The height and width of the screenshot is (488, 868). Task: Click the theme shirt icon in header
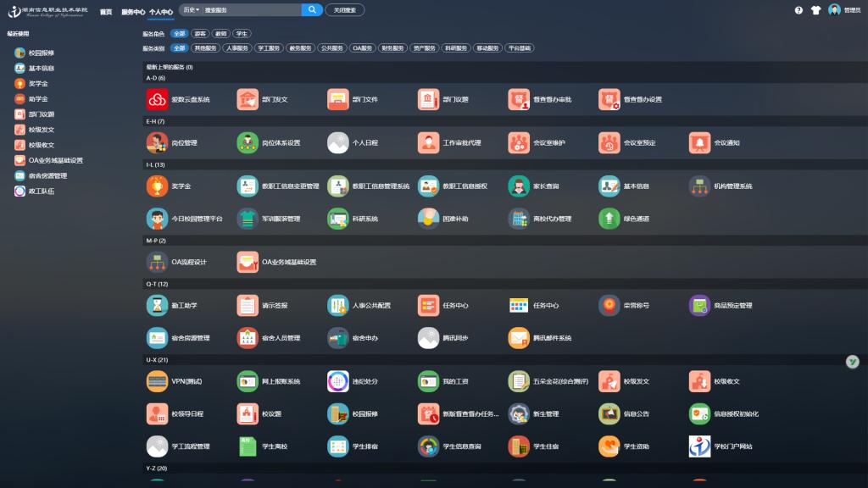(x=815, y=10)
